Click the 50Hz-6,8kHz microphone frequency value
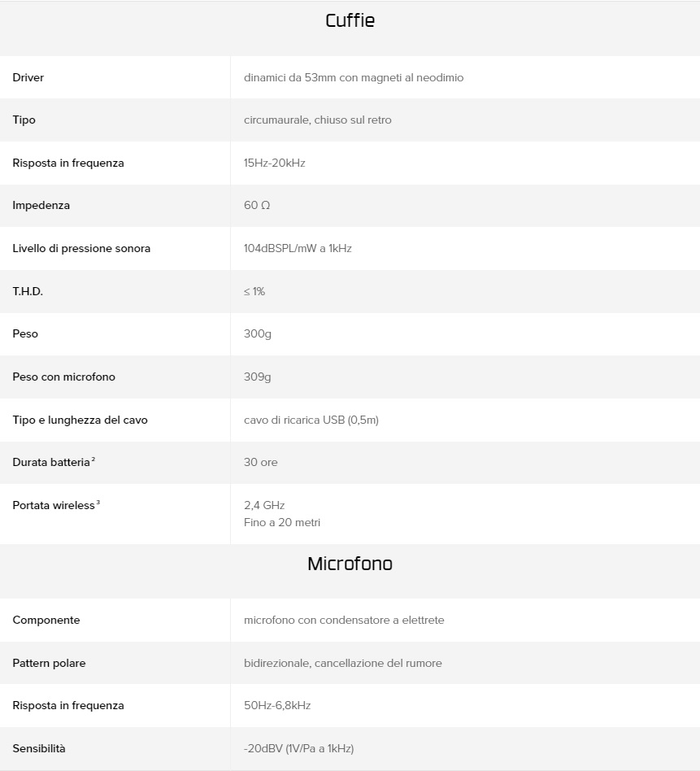 (276, 706)
